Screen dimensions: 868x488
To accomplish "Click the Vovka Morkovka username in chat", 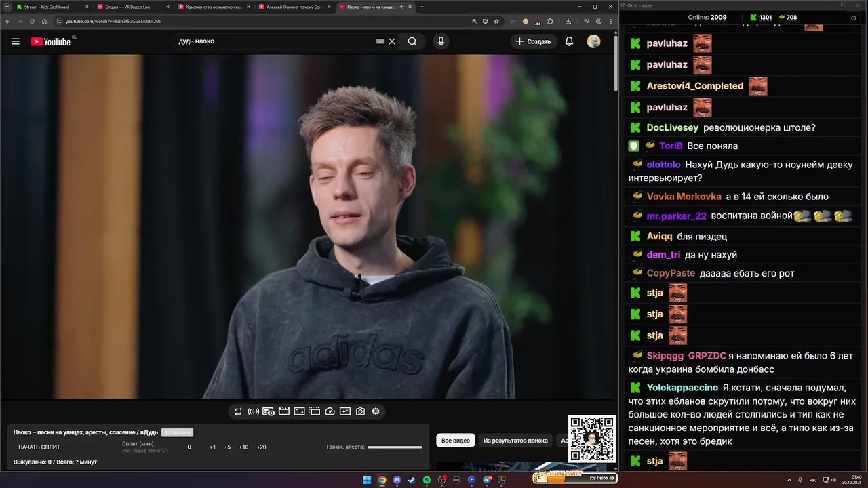I will coord(684,197).
